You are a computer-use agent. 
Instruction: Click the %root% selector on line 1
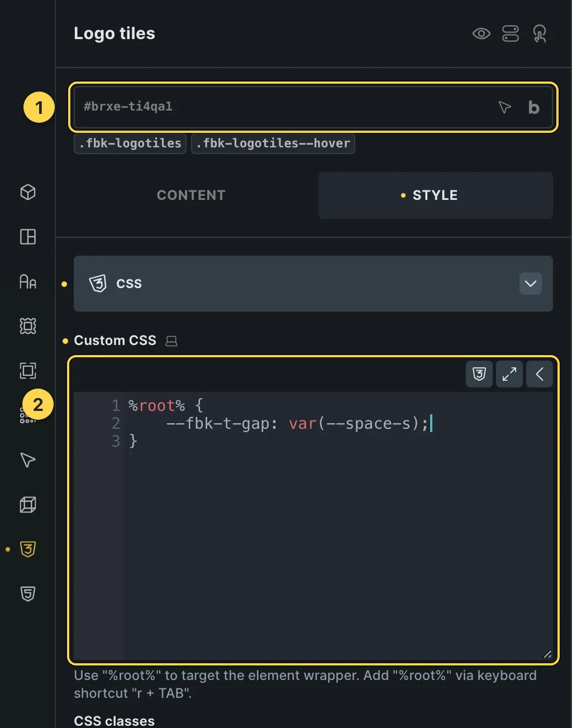point(156,405)
